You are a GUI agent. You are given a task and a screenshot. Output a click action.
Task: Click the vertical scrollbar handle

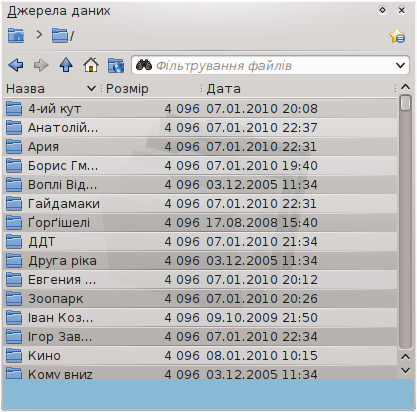tap(405, 103)
